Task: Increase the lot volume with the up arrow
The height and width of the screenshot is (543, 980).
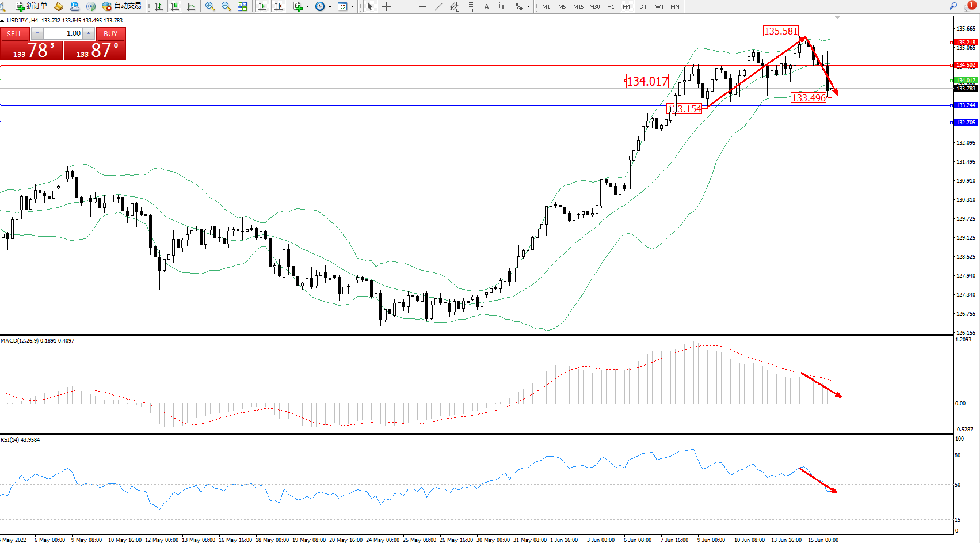Action: pos(88,33)
